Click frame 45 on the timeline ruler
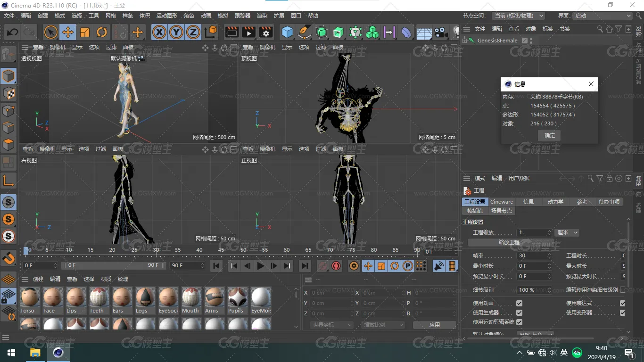The width and height of the screenshot is (644, 362). tap(221, 250)
